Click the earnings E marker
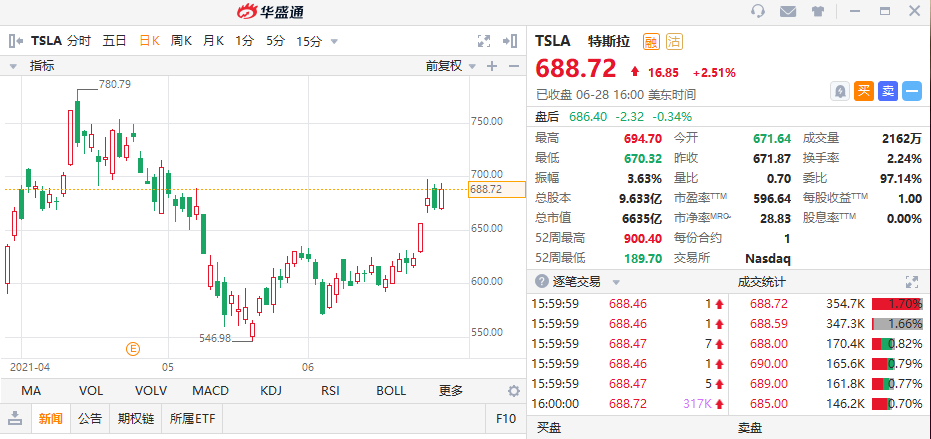Screen dimensions: 931x439 pyautogui.click(x=133, y=349)
